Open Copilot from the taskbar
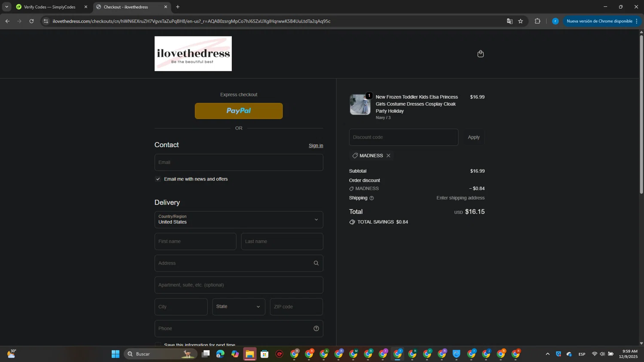The height and width of the screenshot is (362, 644). 235,354
